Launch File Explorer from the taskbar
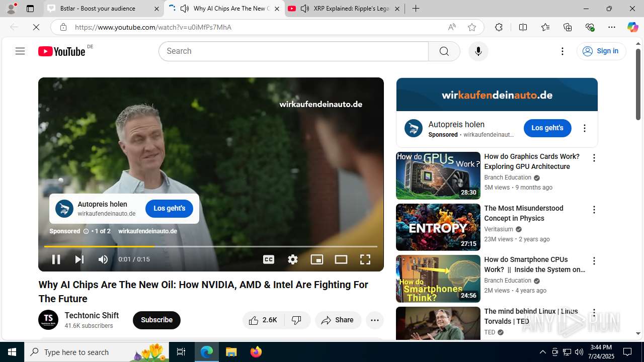Viewport: 644px width, 362px height. point(231,352)
